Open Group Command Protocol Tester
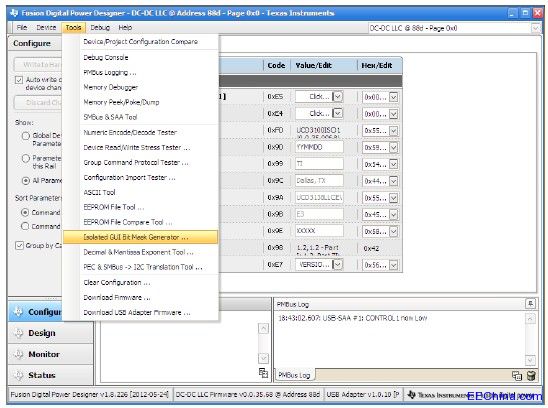548x408 pixels. click(x=140, y=163)
